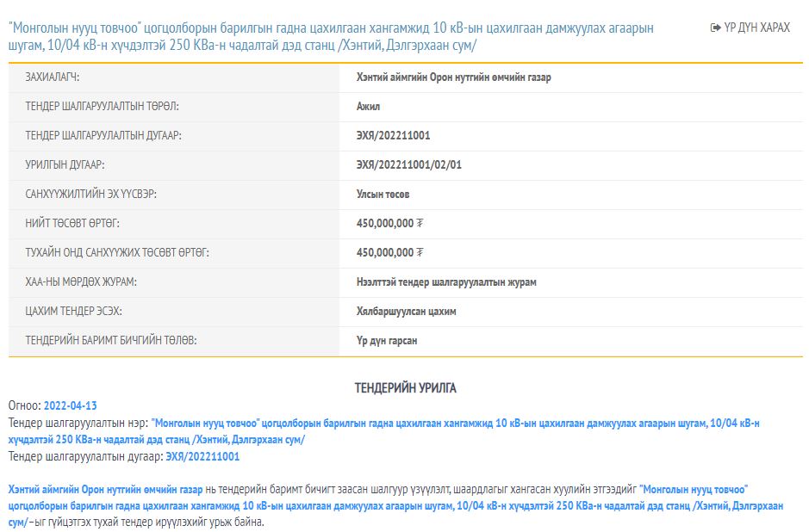Click the Огноо label
The image size is (809, 532).
pyautogui.click(x=24, y=405)
